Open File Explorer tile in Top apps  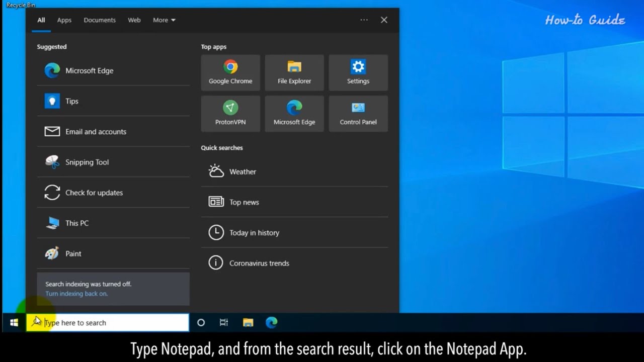coord(294,73)
